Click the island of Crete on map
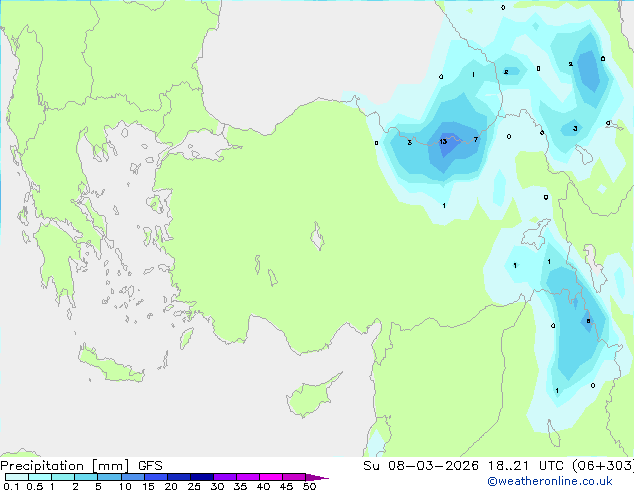634x490 pixels. pos(110,364)
